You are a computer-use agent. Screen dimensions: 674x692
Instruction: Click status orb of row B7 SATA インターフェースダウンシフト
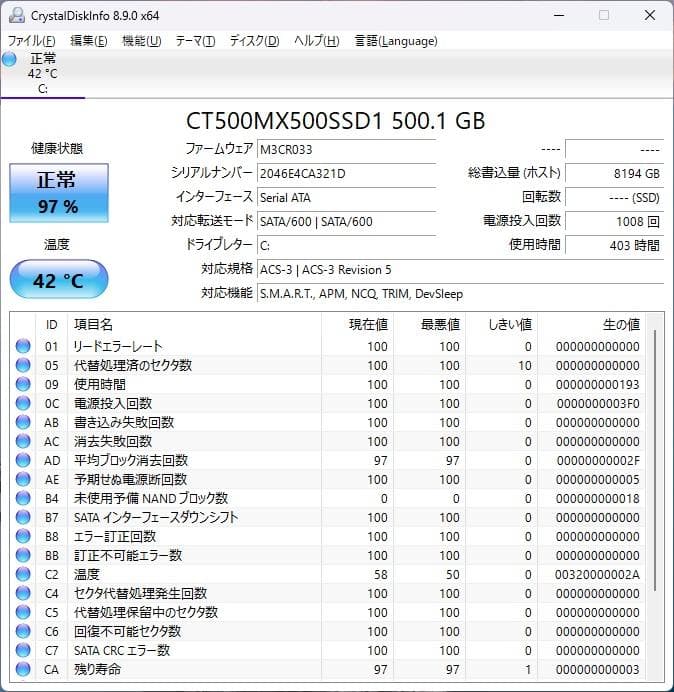pyautogui.click(x=23, y=517)
